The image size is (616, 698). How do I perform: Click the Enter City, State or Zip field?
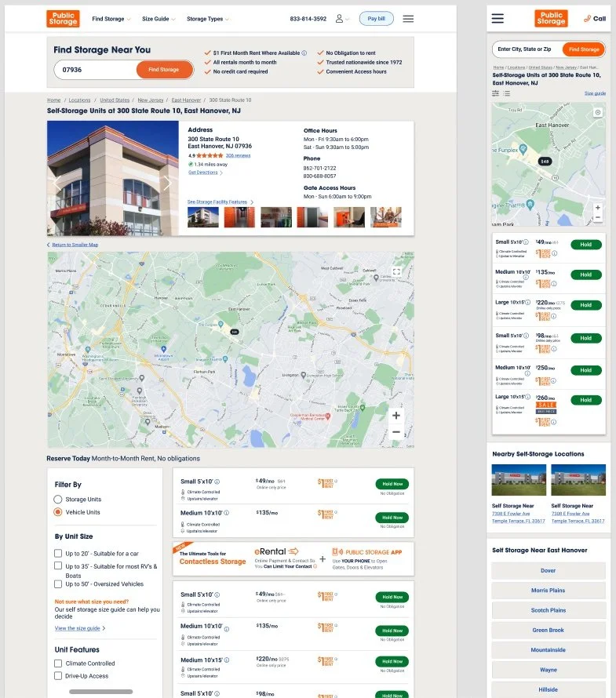tap(527, 49)
